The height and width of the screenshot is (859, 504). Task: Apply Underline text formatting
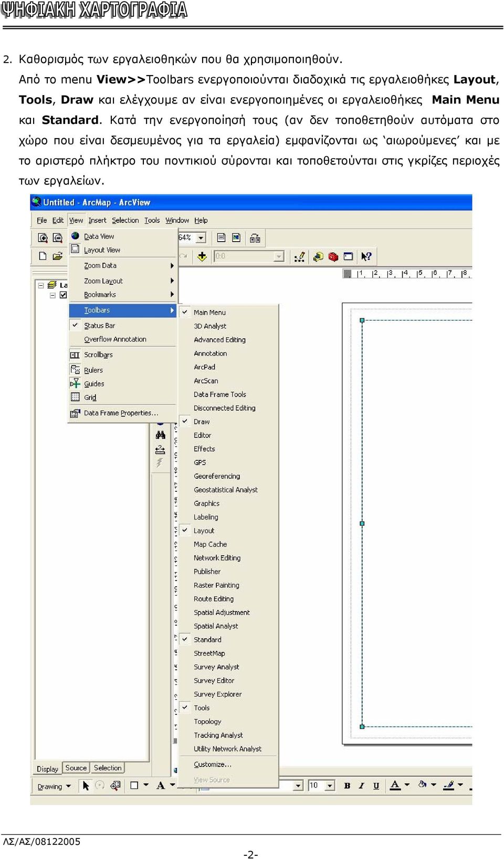(376, 785)
